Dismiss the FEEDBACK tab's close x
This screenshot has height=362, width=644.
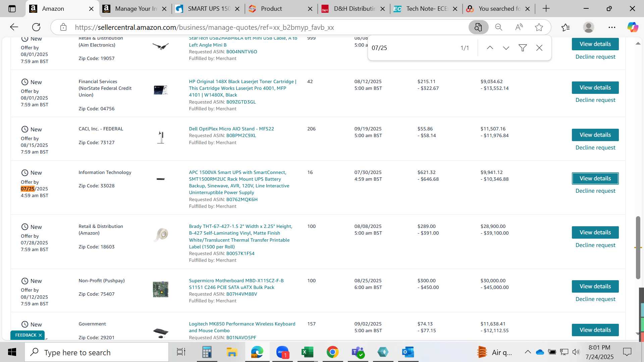pyautogui.click(x=40, y=335)
